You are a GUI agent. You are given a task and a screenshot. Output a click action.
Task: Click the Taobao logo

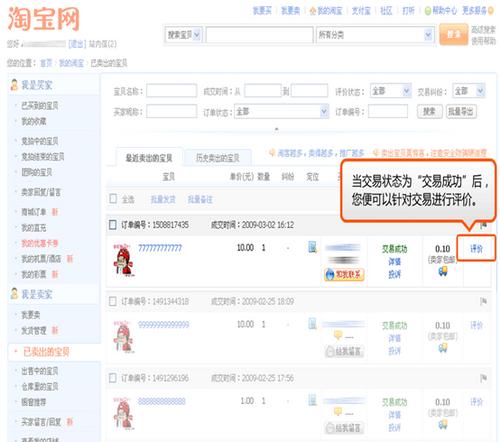point(43,19)
